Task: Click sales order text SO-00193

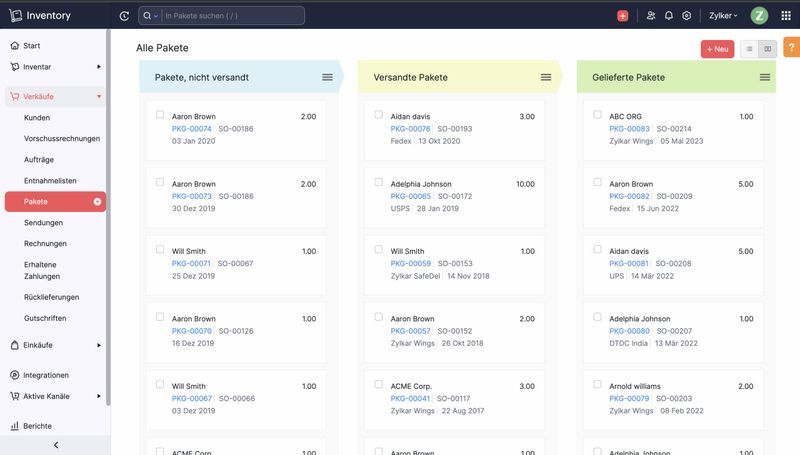Action: [455, 129]
